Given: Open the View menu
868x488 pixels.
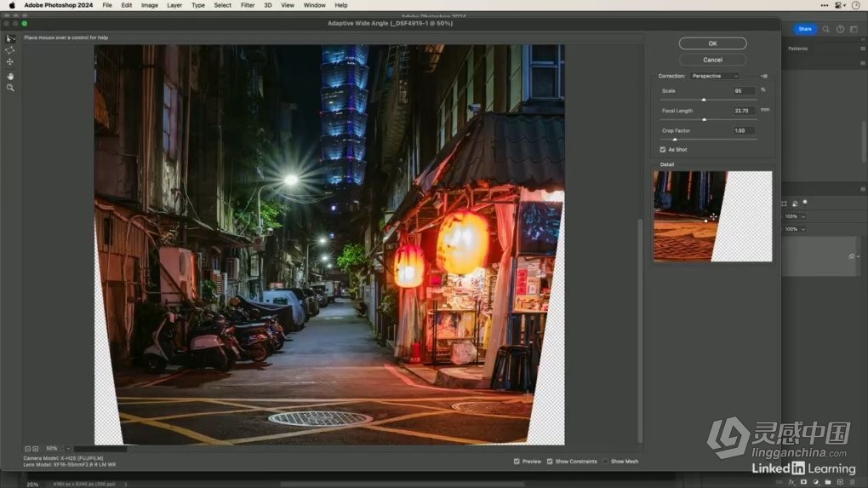Looking at the screenshot, I should [x=288, y=5].
